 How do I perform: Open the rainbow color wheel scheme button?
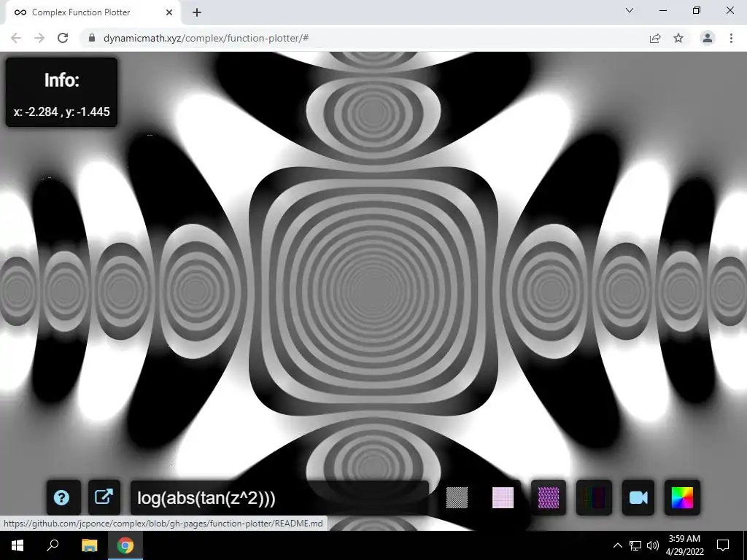point(682,497)
